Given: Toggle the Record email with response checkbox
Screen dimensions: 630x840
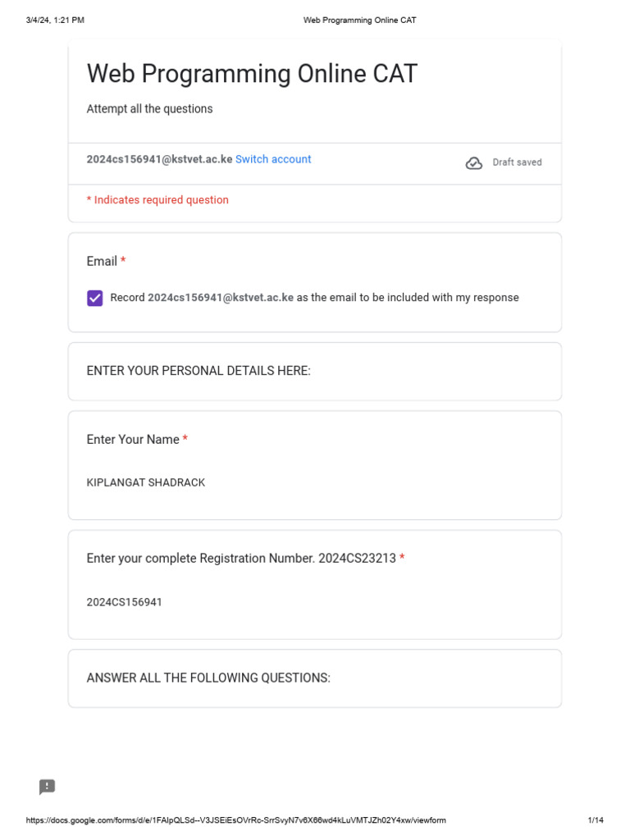Looking at the screenshot, I should [x=95, y=298].
